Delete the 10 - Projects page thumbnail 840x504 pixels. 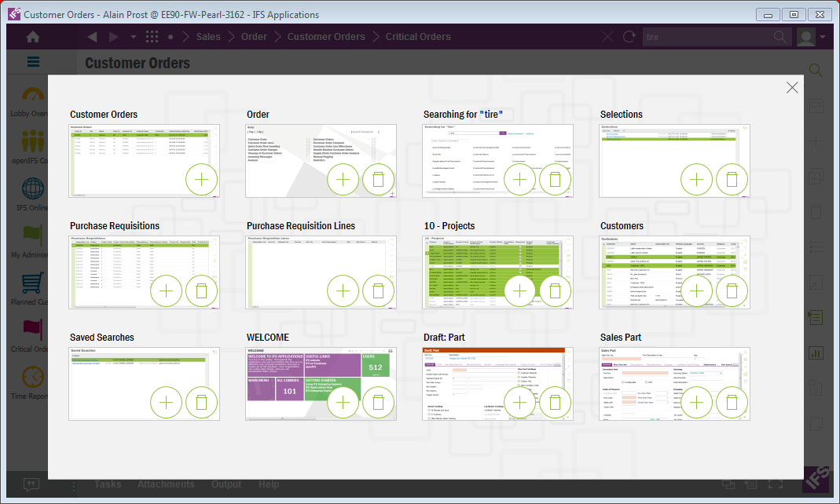click(x=555, y=291)
